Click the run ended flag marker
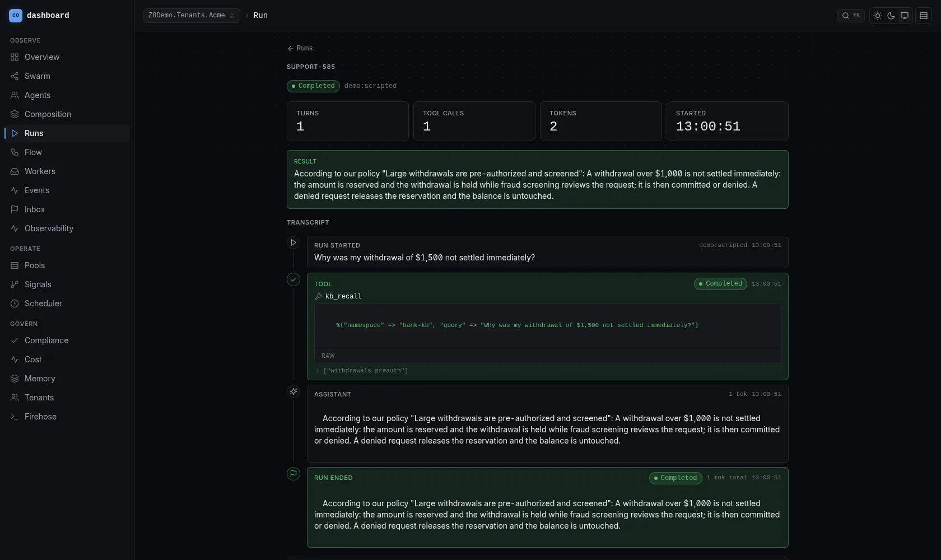This screenshot has height=560, width=941. (x=294, y=474)
